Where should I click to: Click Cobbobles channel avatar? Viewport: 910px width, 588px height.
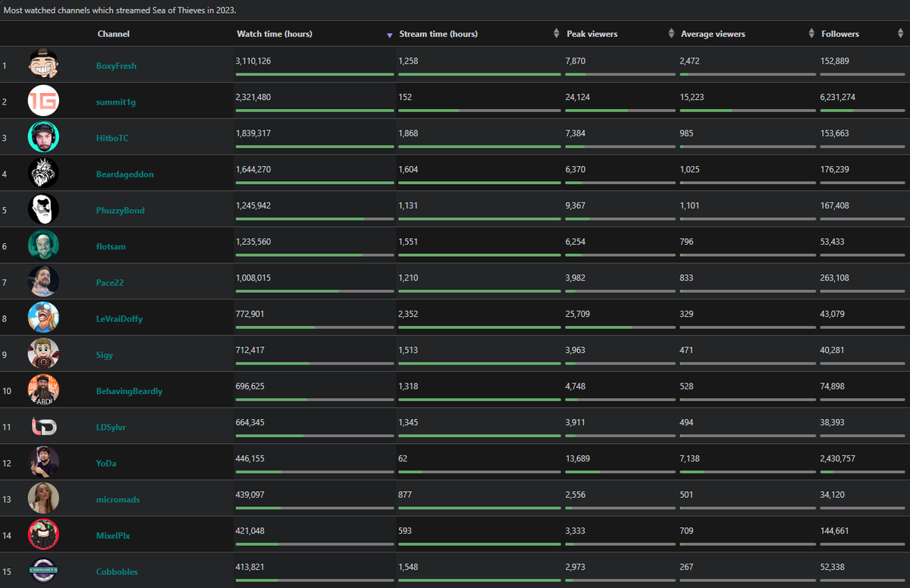pyautogui.click(x=43, y=571)
